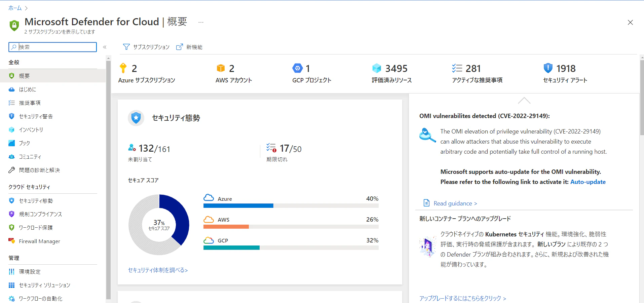
Task: Open the サブスクリプション filter button
Action: coord(146,47)
